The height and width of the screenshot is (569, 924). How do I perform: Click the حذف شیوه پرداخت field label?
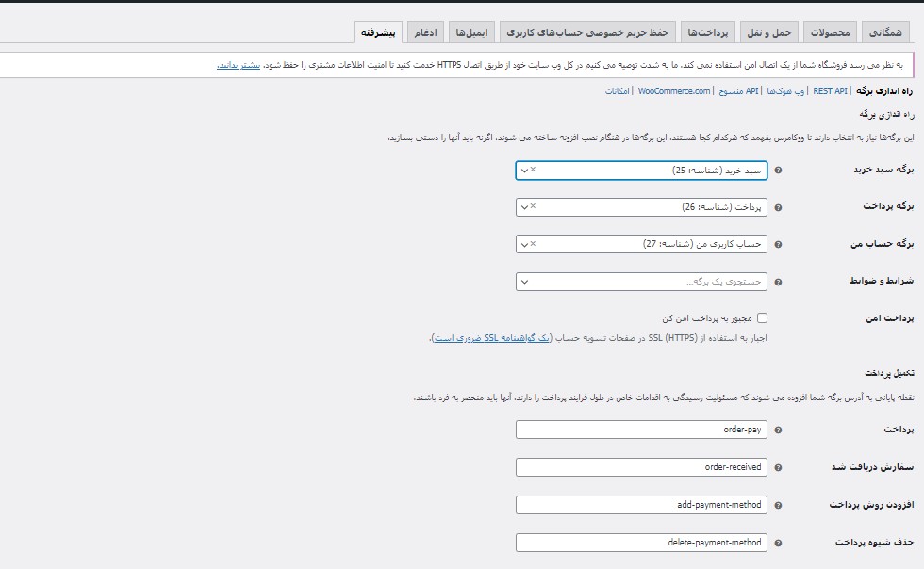click(x=874, y=543)
